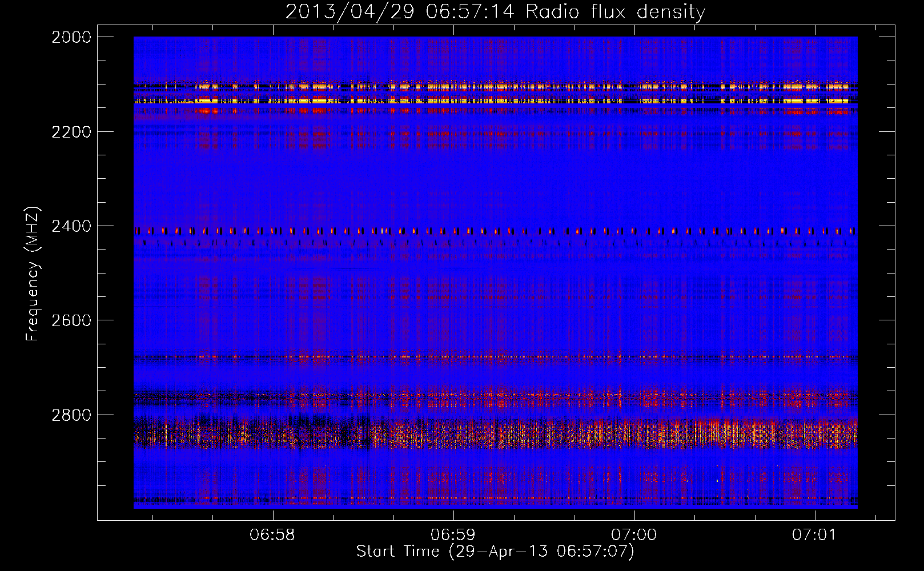Click the 2200 frequency tick label
The height and width of the screenshot is (571, 924).
pyautogui.click(x=71, y=132)
